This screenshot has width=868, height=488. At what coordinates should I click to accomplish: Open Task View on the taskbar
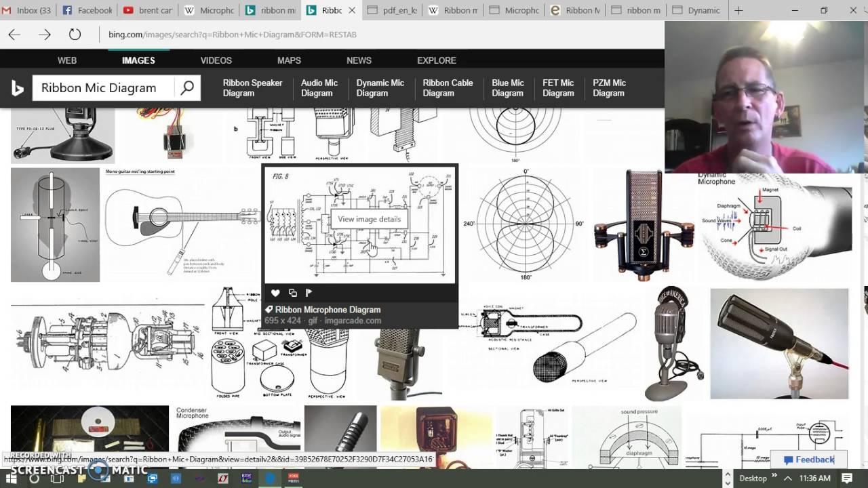click(57, 478)
